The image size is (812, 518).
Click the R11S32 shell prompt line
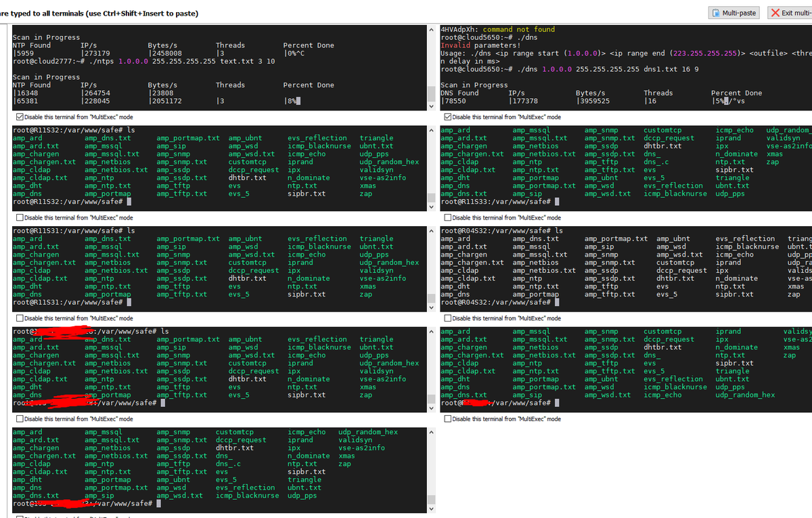coord(72,202)
